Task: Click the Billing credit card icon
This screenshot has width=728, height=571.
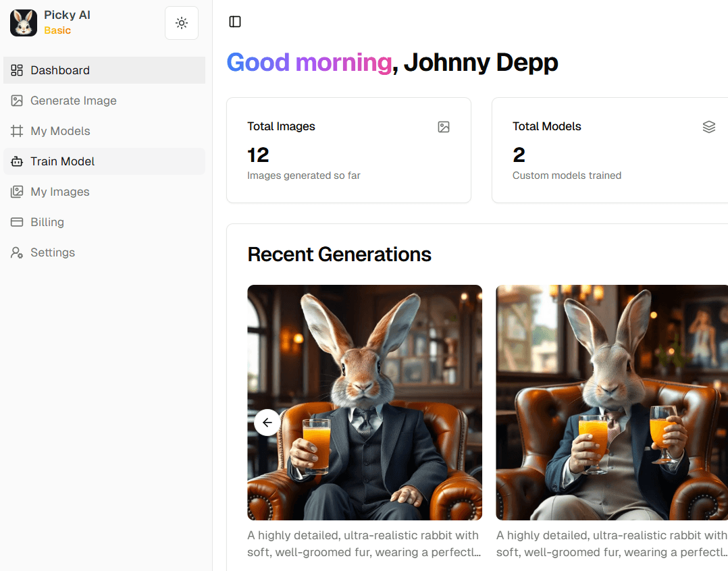Action: [x=17, y=222]
